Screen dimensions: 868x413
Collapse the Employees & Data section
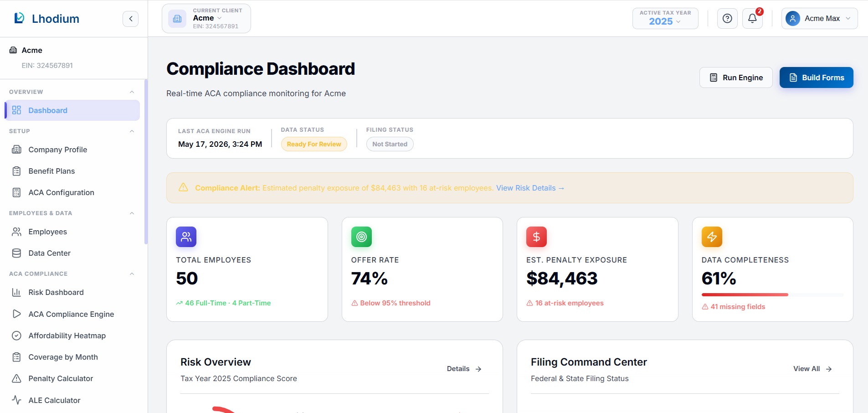click(132, 213)
